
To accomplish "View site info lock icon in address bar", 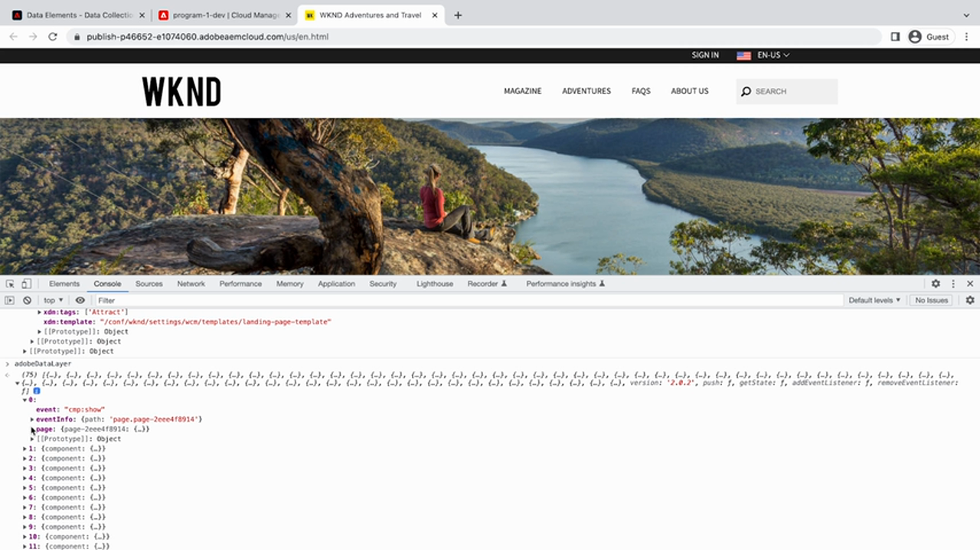I will click(77, 37).
